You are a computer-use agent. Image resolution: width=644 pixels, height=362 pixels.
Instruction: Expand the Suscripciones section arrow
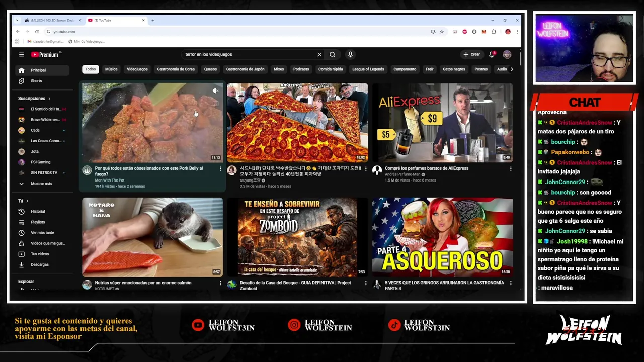pos(49,99)
